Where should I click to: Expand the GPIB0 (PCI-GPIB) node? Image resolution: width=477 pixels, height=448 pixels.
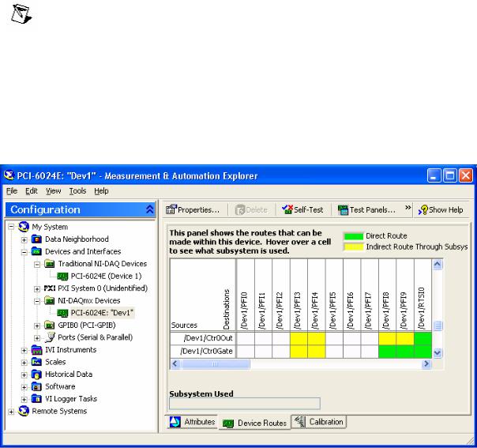37,326
